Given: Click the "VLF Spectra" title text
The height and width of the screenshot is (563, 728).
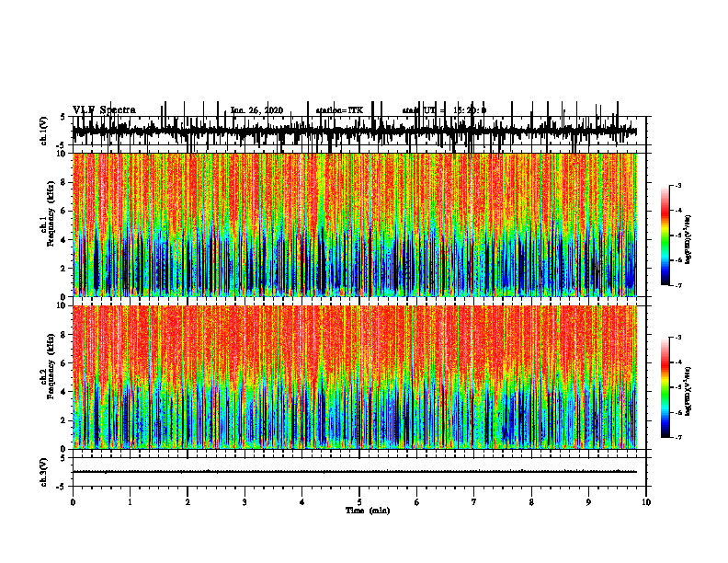Looking at the screenshot, I should pos(104,109).
